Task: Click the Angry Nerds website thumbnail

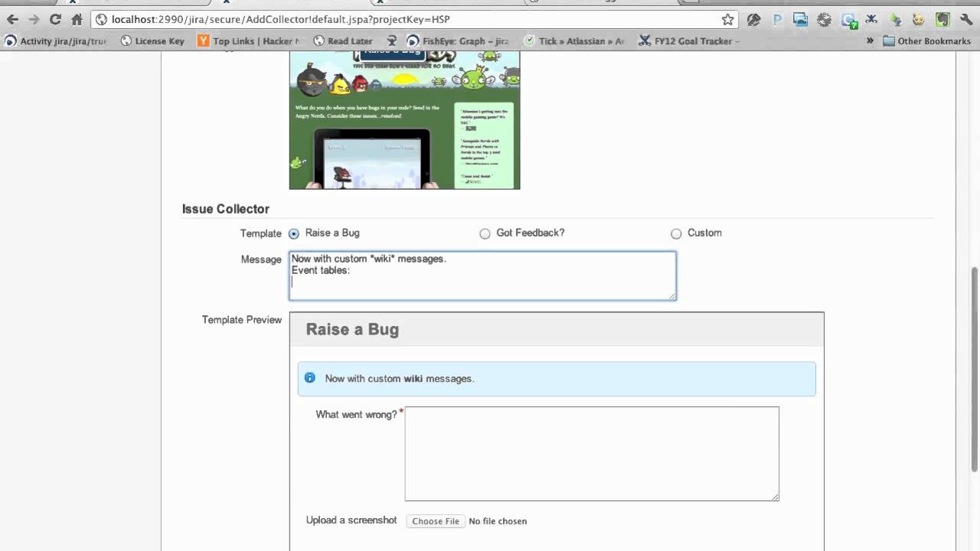Action: [404, 120]
